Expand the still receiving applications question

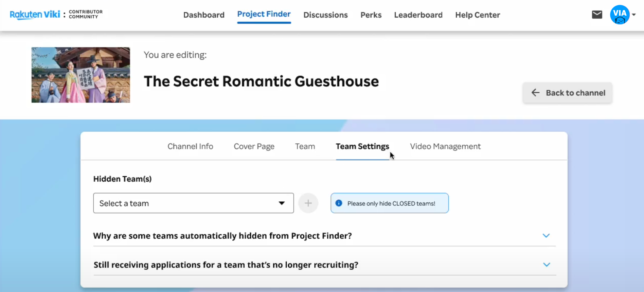click(x=324, y=265)
